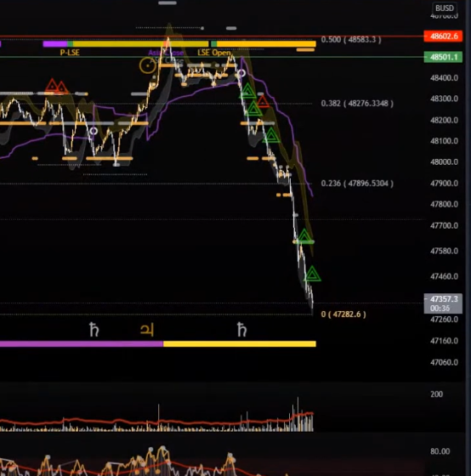The image size is (471, 476).
Task: Click the P-LSE session label
Action: click(x=70, y=53)
